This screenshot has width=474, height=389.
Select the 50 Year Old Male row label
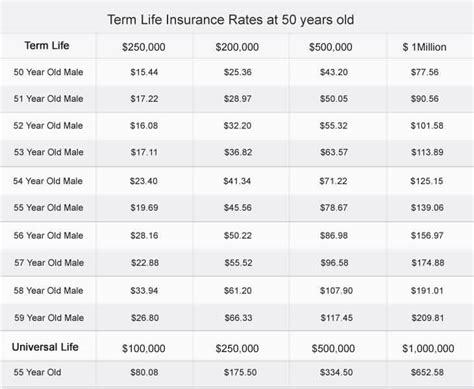tap(48, 72)
